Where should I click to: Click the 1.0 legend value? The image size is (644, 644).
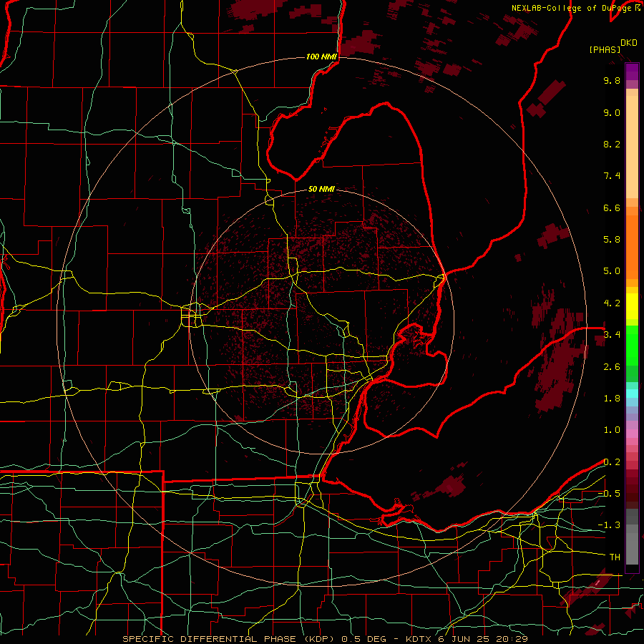coord(612,430)
